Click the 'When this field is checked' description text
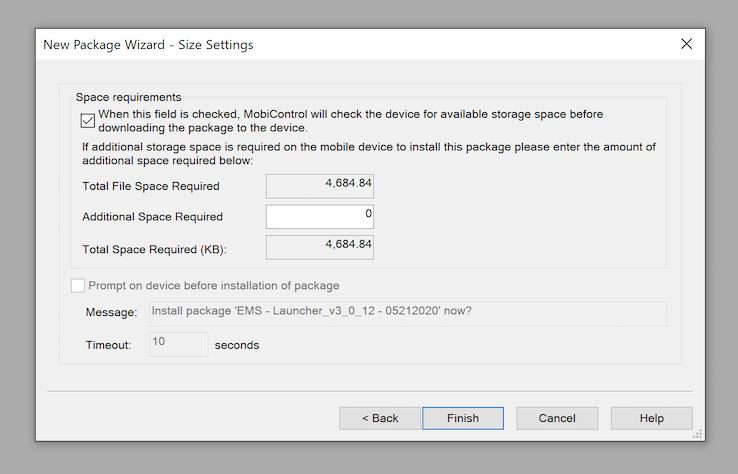738x474 pixels. tap(351, 121)
